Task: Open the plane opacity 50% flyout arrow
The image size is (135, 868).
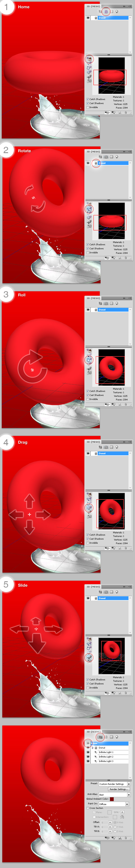Action: tap(122, 812)
